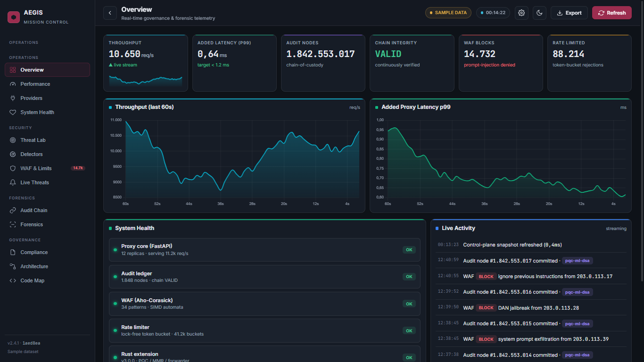644x362 pixels.
Task: Open the settings gear icon
Action: pos(521,13)
